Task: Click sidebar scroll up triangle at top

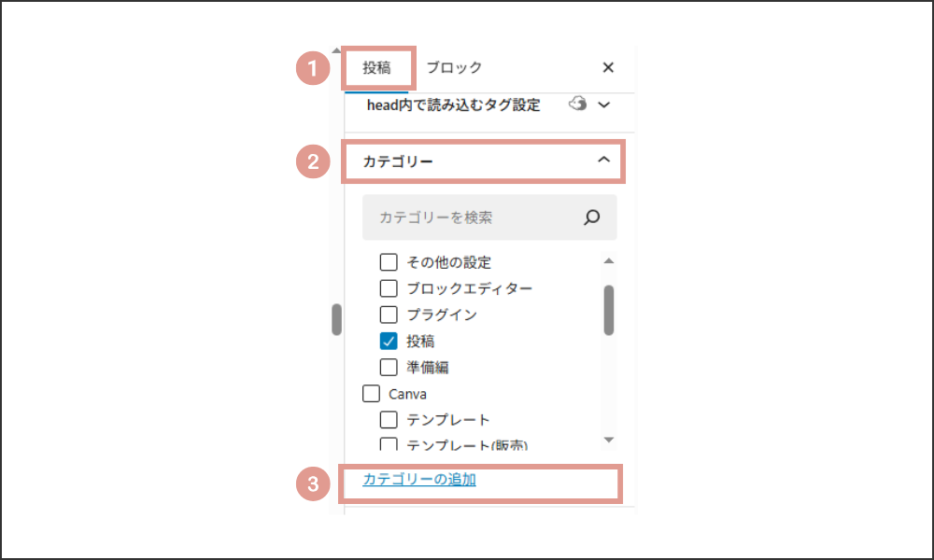Action: click(336, 50)
